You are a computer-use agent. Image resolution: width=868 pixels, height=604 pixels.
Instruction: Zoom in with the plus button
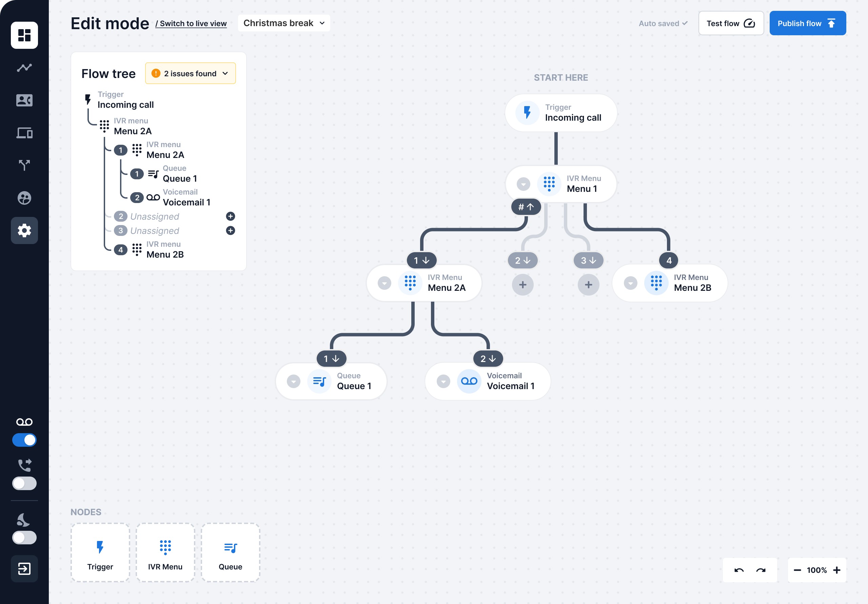click(837, 570)
